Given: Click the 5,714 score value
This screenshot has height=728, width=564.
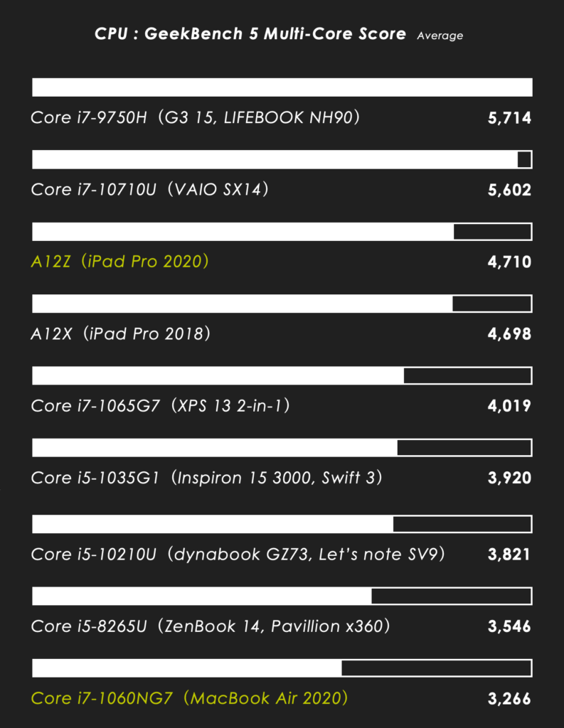Looking at the screenshot, I should [509, 118].
